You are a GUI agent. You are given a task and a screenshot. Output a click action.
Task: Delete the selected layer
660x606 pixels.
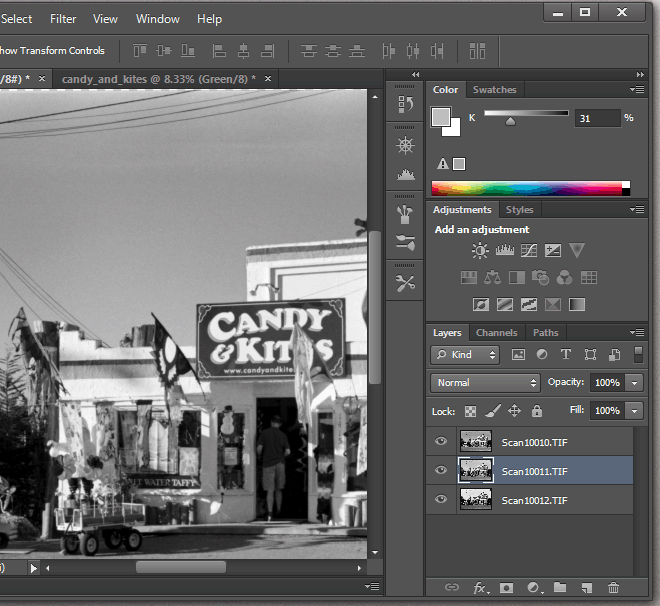tap(613, 587)
